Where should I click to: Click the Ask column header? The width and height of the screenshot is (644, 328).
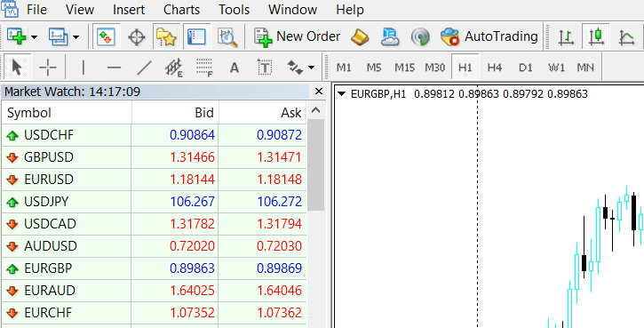click(263, 113)
